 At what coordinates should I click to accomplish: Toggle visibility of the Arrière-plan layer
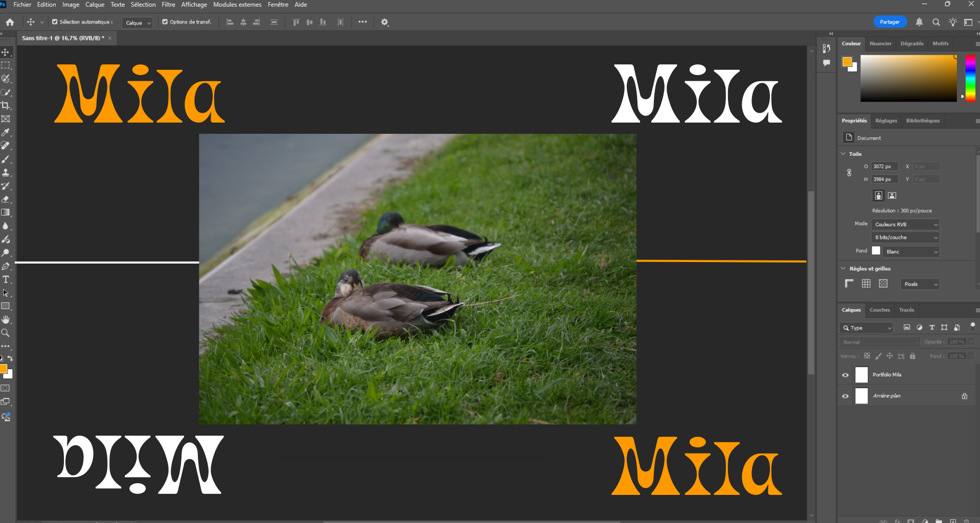click(x=845, y=396)
